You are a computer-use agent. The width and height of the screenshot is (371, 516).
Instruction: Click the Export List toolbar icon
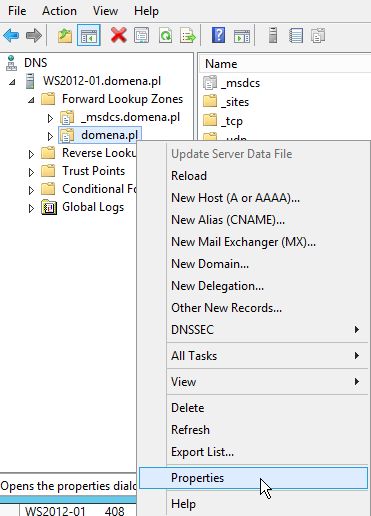point(188,35)
